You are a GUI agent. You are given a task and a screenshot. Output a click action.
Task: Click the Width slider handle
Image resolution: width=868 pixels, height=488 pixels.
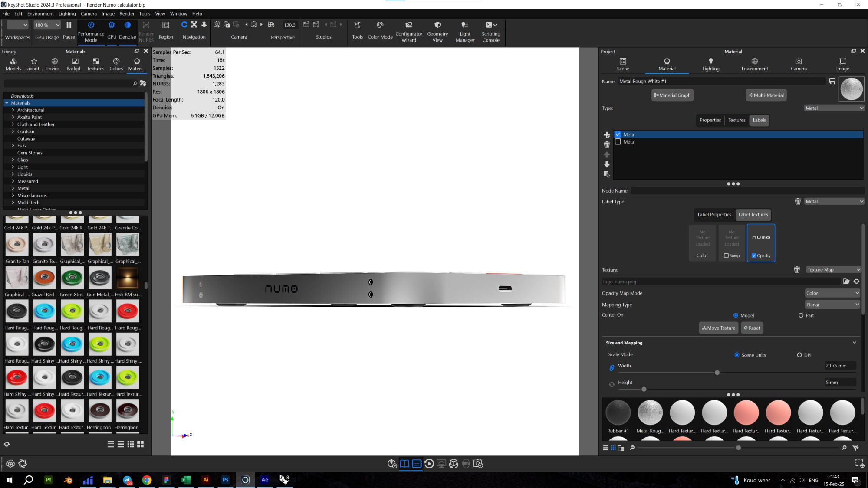[x=717, y=373]
